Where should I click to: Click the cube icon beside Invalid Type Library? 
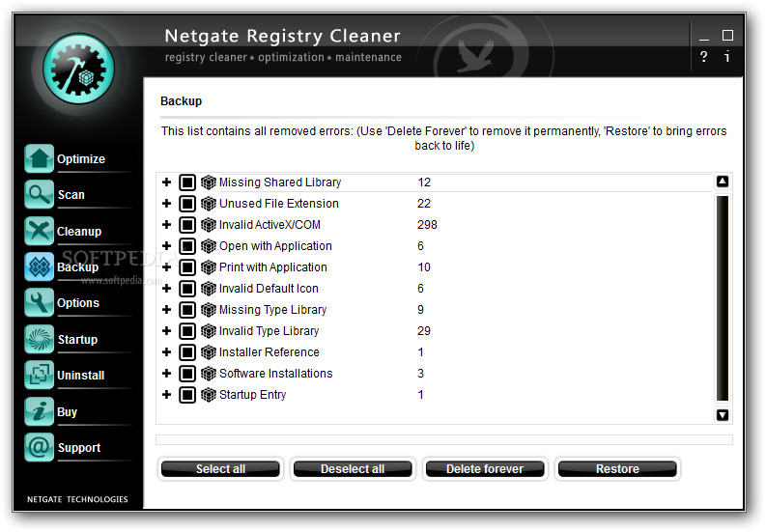coord(209,331)
